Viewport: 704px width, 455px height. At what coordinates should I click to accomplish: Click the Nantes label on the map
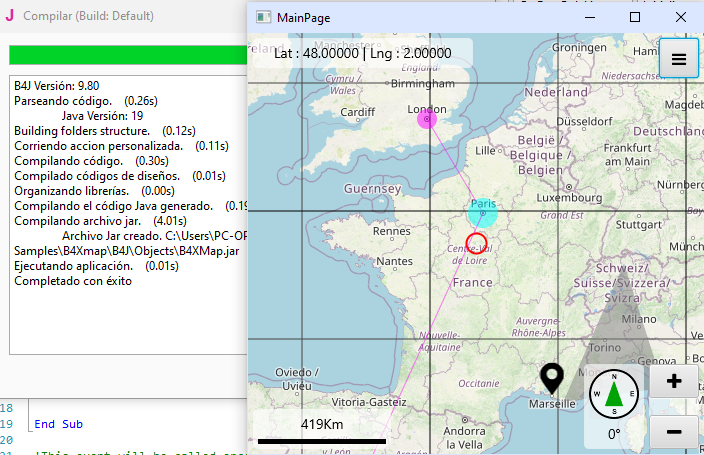point(394,261)
